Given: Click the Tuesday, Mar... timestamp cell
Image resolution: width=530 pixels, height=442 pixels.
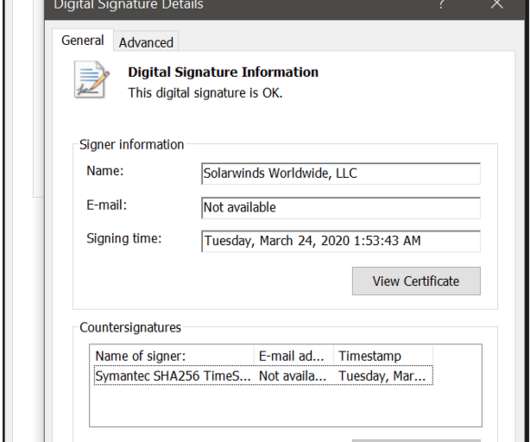Looking at the screenshot, I should point(383,376).
